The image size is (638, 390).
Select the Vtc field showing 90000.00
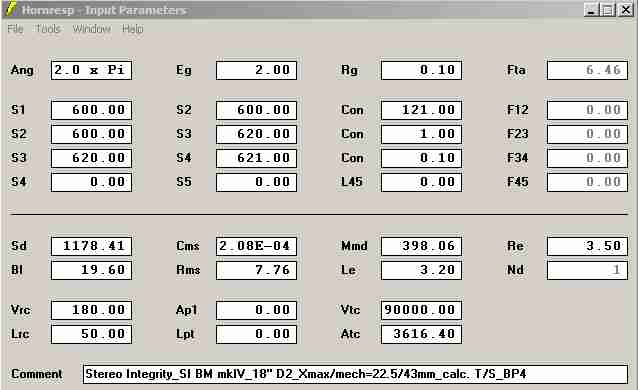(421, 310)
